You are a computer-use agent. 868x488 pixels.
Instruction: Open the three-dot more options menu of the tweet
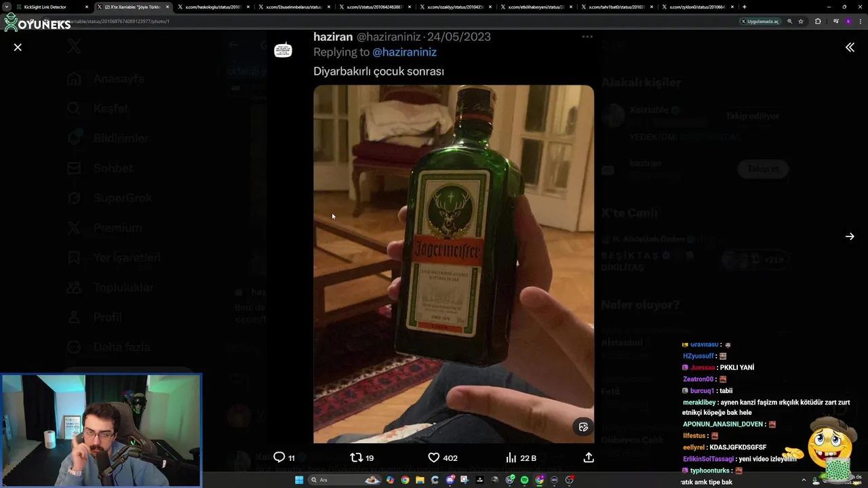tap(587, 37)
